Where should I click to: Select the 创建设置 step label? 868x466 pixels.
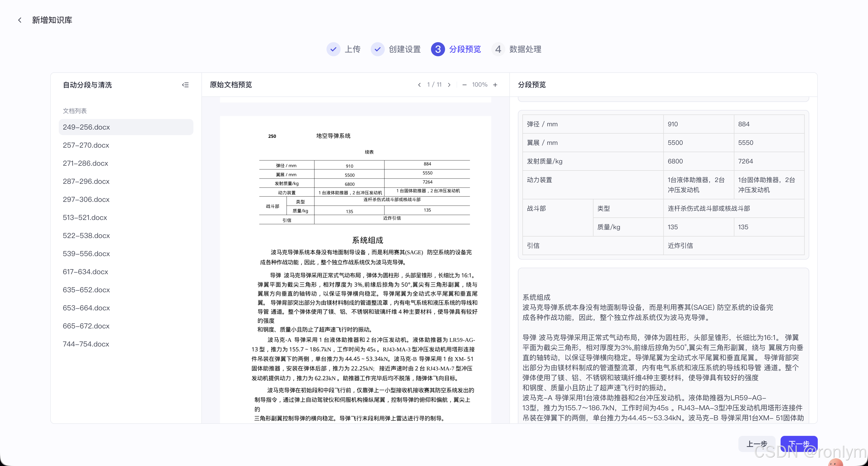pyautogui.click(x=405, y=49)
